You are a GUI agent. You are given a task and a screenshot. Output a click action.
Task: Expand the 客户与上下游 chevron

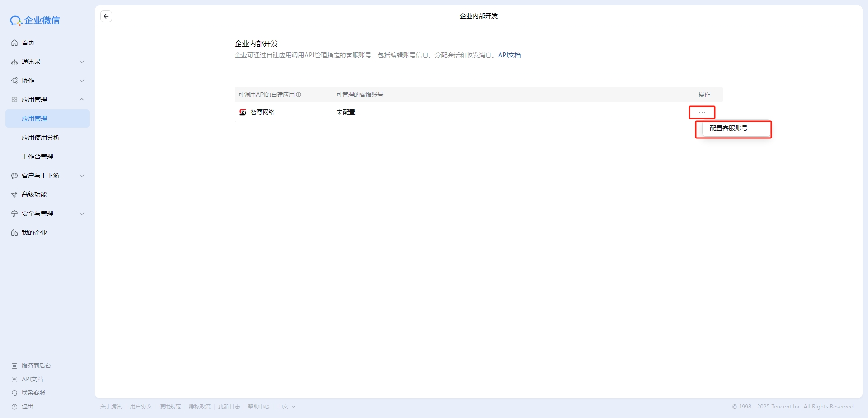tap(82, 176)
